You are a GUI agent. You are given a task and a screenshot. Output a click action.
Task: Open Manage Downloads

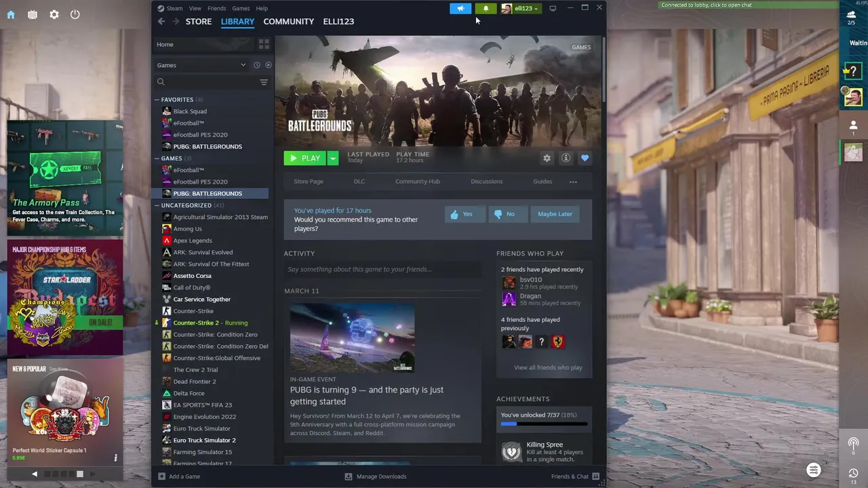pos(375,476)
